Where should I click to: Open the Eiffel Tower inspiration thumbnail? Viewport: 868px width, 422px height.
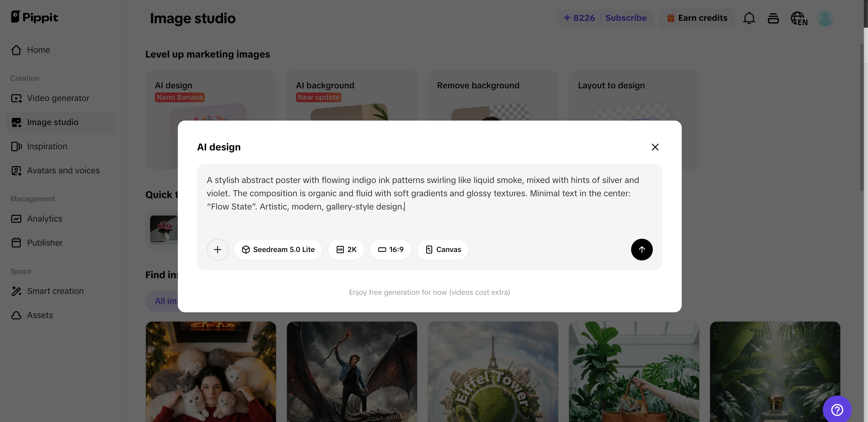pos(493,371)
